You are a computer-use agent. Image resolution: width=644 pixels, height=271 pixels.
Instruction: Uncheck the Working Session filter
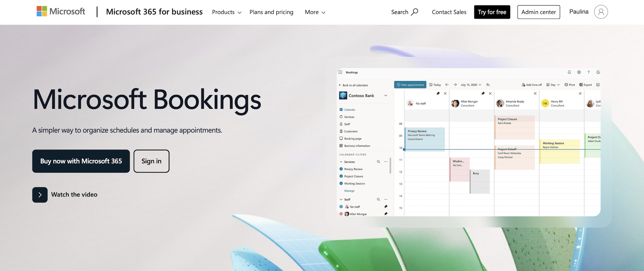(x=341, y=184)
